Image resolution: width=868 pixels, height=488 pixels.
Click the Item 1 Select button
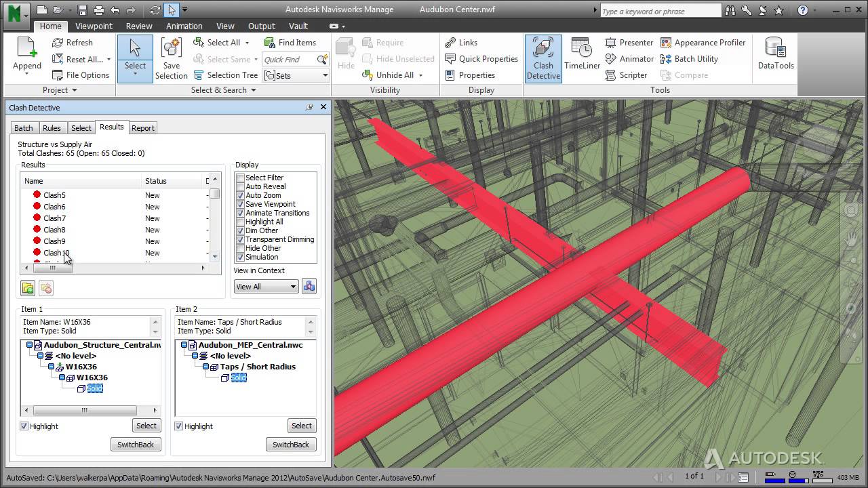pyautogui.click(x=146, y=426)
